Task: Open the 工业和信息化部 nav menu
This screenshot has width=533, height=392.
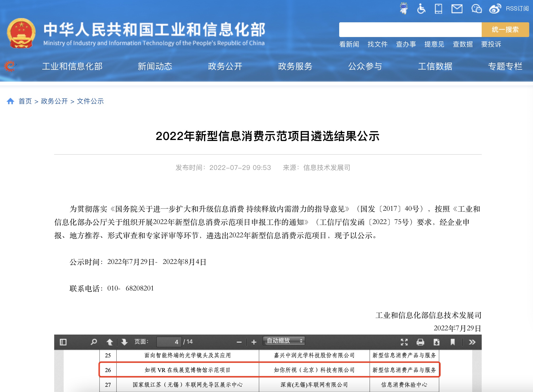Action: tap(72, 66)
